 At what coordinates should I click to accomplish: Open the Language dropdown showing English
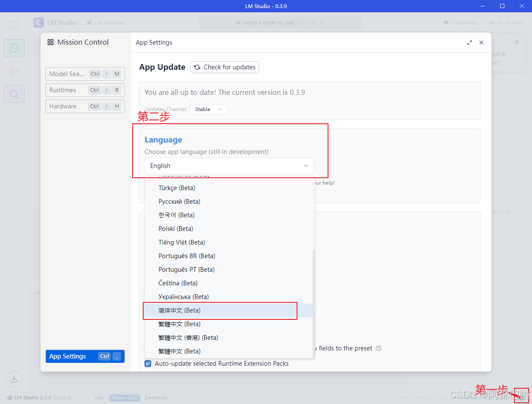tap(229, 166)
